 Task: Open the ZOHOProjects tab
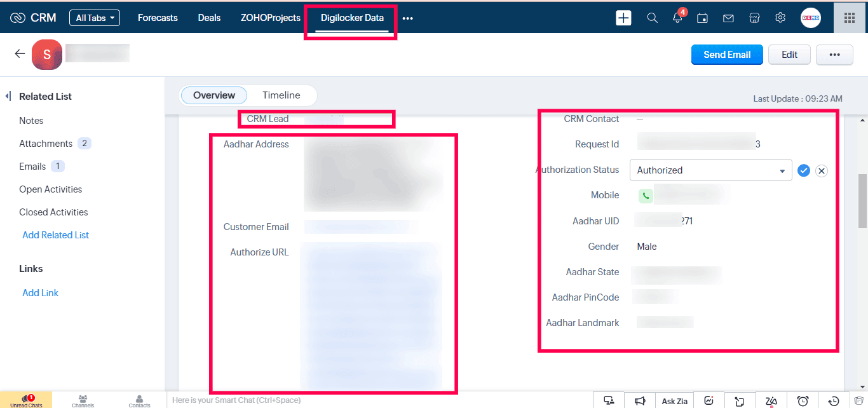pos(271,18)
